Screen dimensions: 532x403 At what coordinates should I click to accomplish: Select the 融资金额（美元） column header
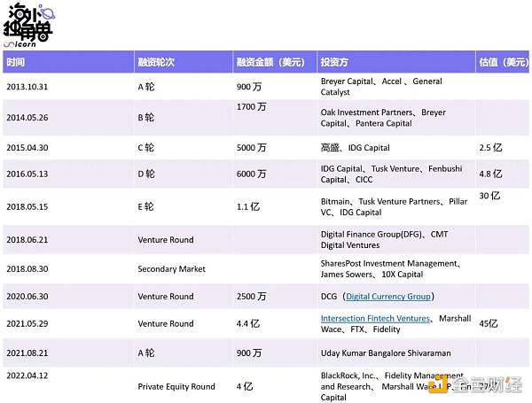click(275, 62)
